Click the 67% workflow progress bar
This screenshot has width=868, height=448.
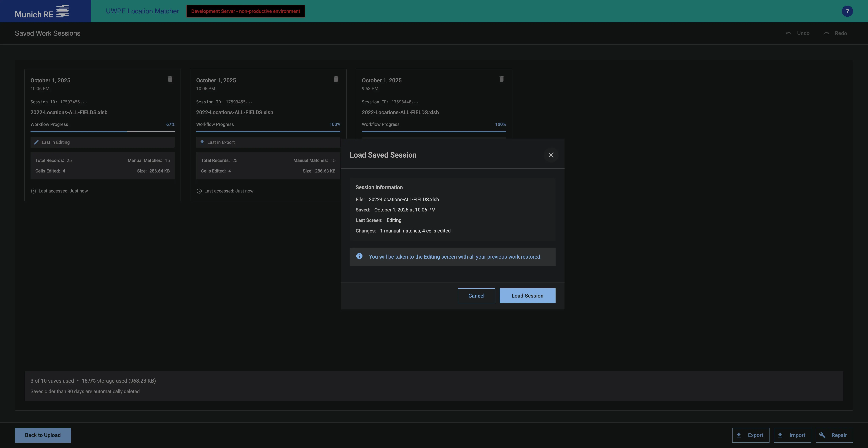(x=102, y=131)
